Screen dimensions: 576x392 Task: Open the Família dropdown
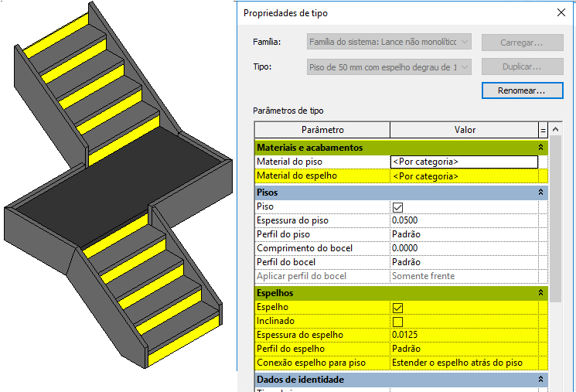coord(388,43)
